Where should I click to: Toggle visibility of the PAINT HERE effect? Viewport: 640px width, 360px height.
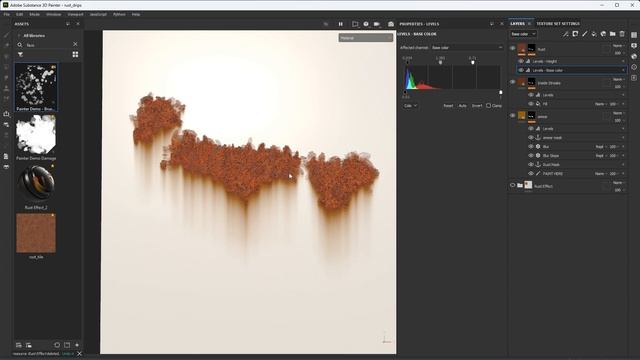point(531,173)
